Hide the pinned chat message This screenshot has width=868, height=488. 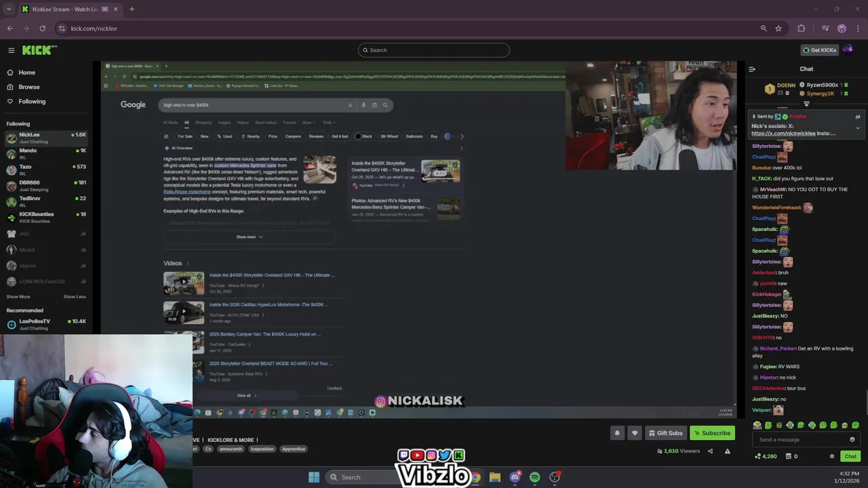click(857, 117)
